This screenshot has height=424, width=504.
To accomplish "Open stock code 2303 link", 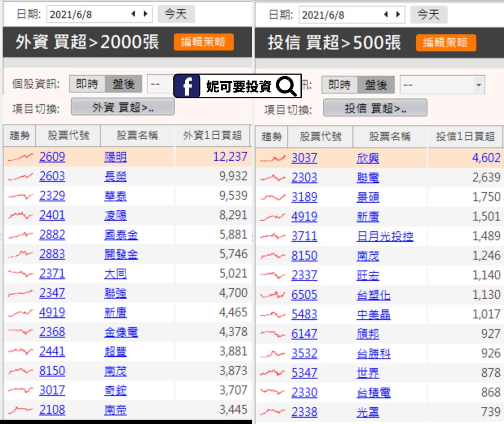I will pos(304,177).
